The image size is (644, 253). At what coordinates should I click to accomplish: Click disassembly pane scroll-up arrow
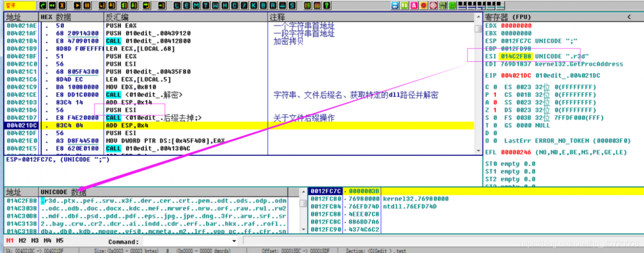tap(478, 17)
